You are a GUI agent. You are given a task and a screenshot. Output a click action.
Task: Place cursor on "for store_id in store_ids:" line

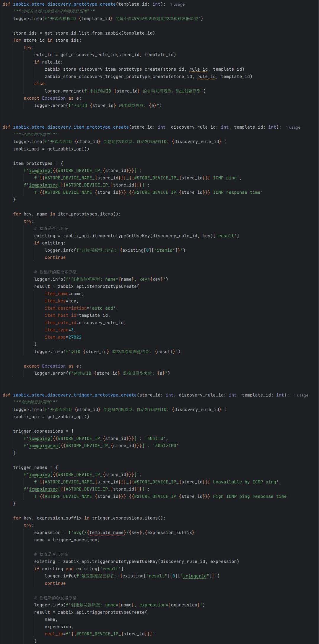[x=47, y=40]
